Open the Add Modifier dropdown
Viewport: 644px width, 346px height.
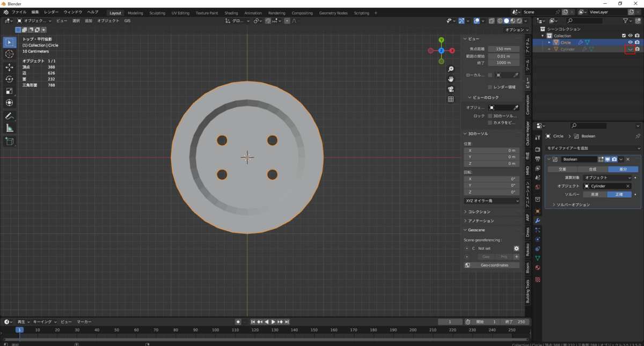pyautogui.click(x=592, y=148)
